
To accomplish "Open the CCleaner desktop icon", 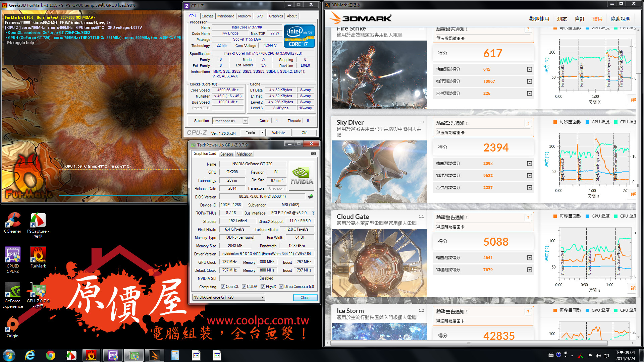I will tap(12, 222).
